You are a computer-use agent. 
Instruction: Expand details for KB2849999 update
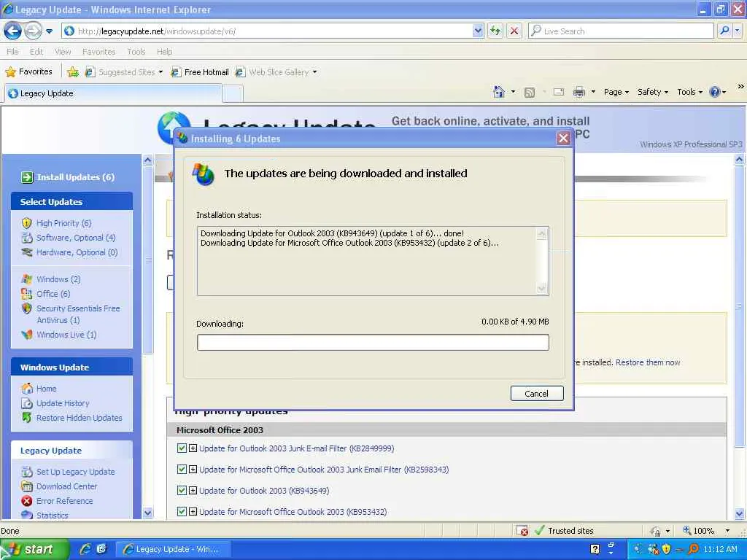(x=193, y=448)
